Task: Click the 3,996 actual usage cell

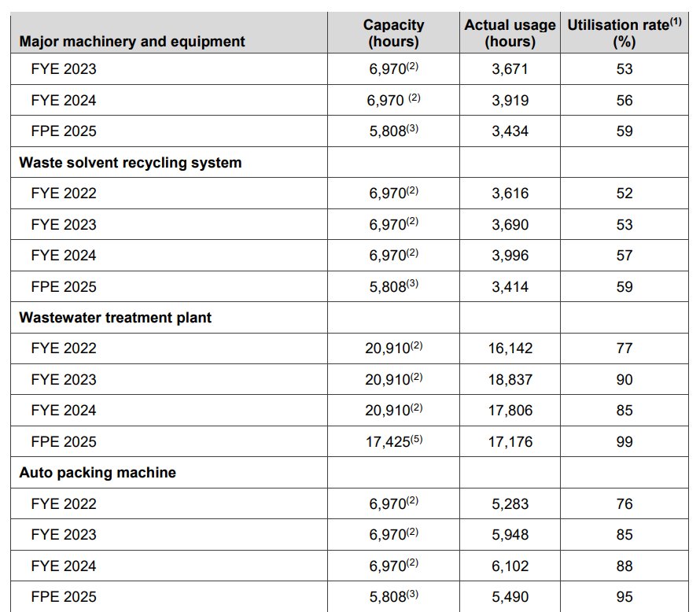Action: tap(510, 256)
